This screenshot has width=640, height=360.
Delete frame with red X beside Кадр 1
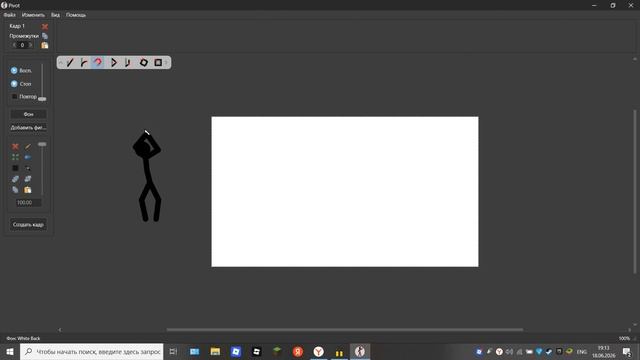[x=45, y=27]
